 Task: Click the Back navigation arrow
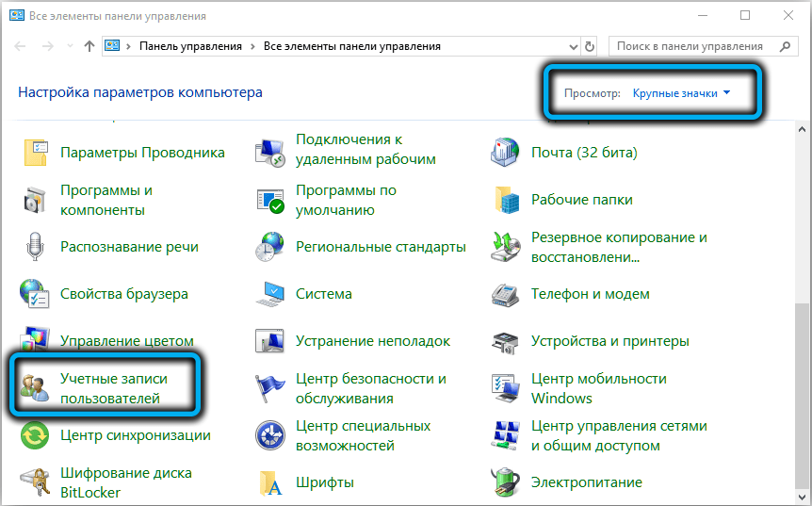click(20, 46)
